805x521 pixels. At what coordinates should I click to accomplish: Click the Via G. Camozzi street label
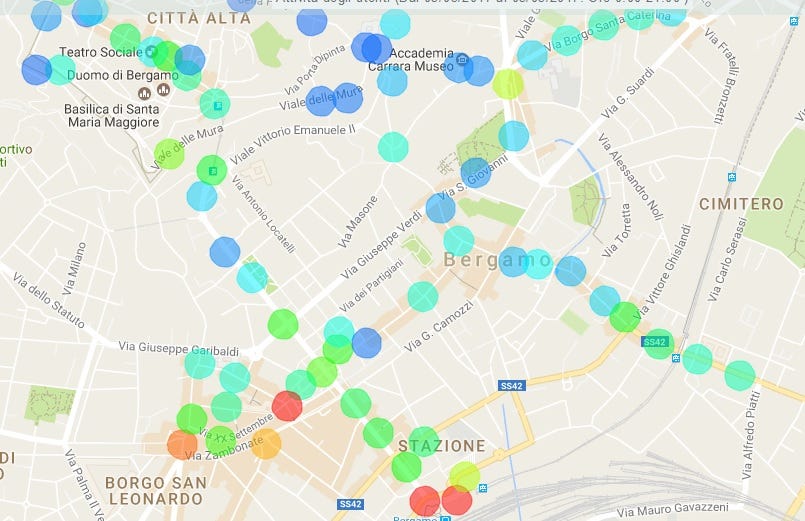pos(438,326)
